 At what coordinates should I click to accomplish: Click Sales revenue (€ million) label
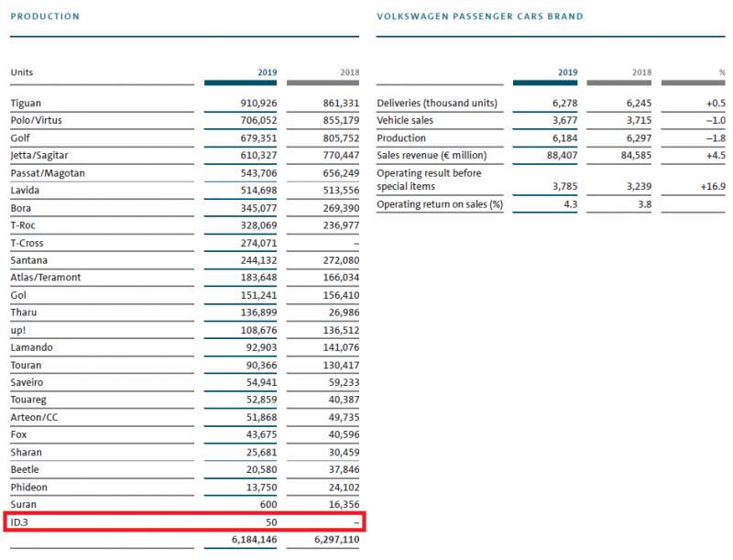click(432, 155)
